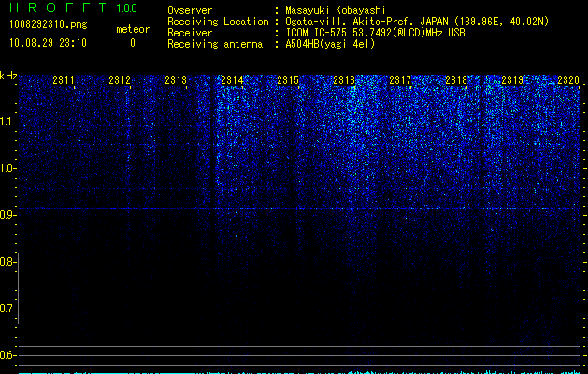Click the 2312 time marker
Viewport: 588px width, 374px height.
click(x=120, y=80)
